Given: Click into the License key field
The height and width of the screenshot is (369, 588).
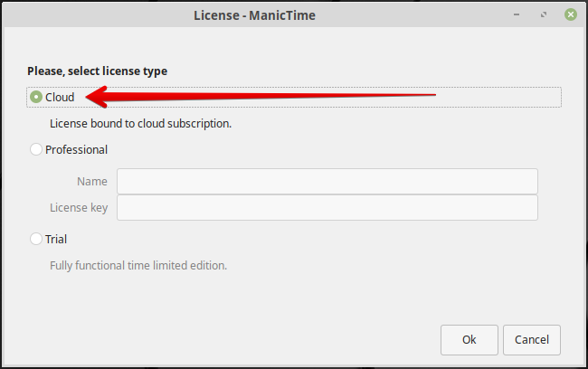Looking at the screenshot, I should 327,208.
